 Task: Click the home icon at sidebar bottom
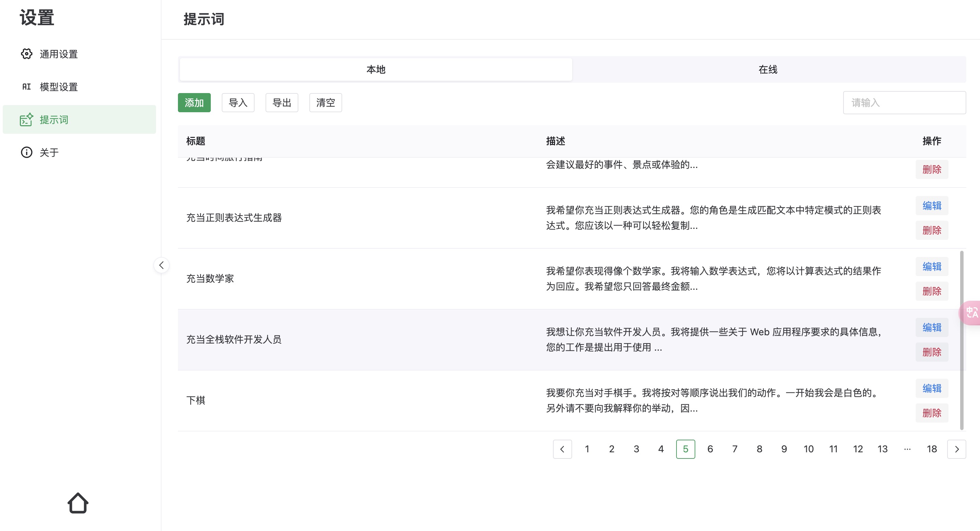(x=78, y=503)
